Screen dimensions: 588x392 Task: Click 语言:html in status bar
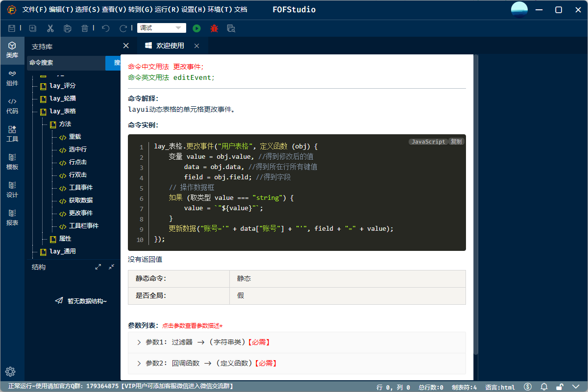(500, 387)
